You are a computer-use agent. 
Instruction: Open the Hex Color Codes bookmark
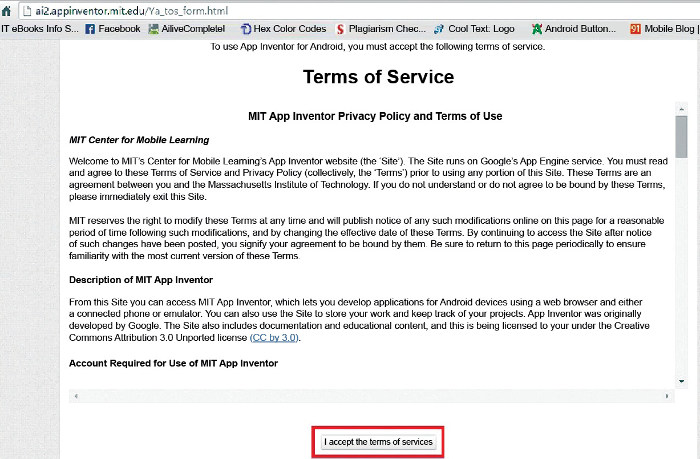[283, 29]
